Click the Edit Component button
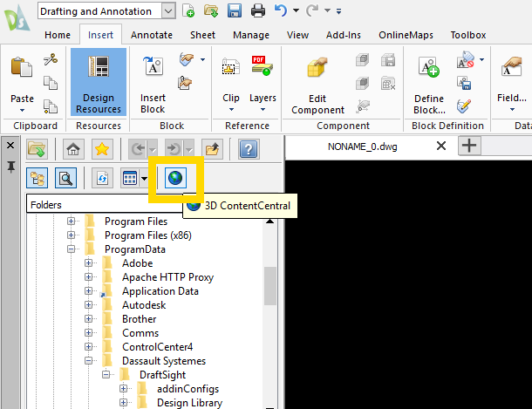 [x=318, y=85]
